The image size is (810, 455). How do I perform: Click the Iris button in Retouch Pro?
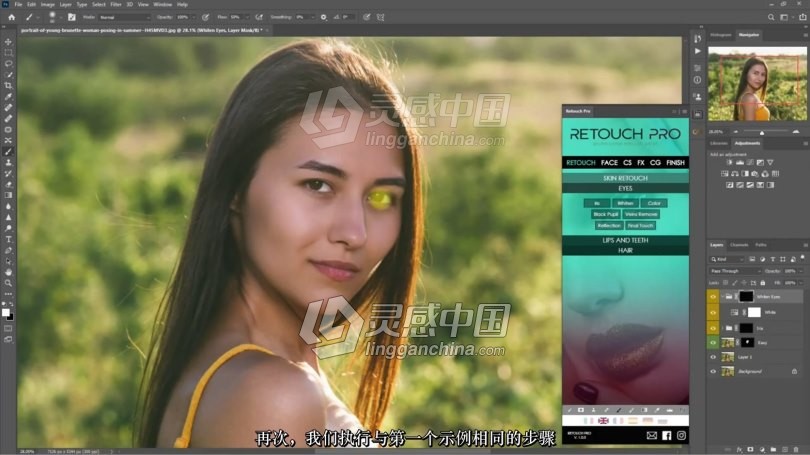pyautogui.click(x=597, y=203)
